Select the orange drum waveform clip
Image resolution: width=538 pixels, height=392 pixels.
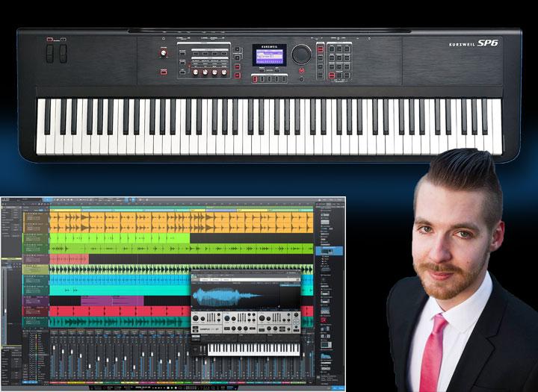(182, 223)
